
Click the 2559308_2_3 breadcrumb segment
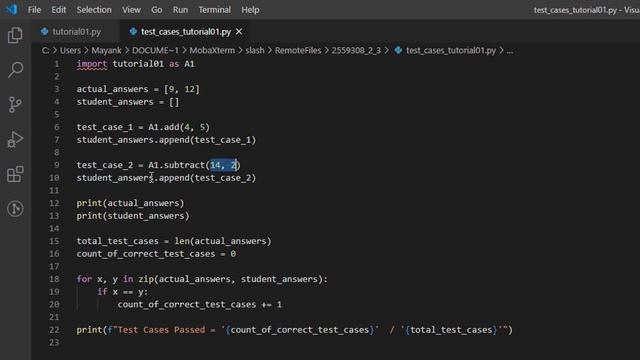[356, 50]
